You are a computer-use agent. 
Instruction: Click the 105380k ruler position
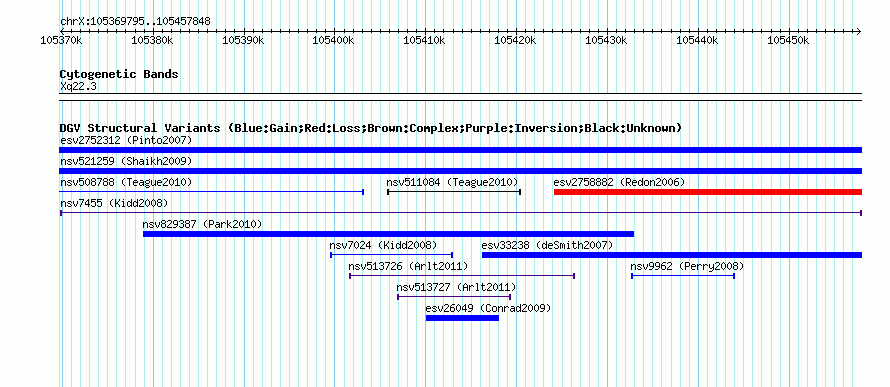(152, 40)
